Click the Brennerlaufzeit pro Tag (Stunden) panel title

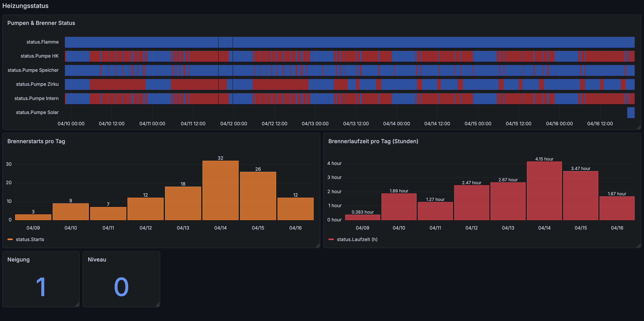pyautogui.click(x=373, y=141)
